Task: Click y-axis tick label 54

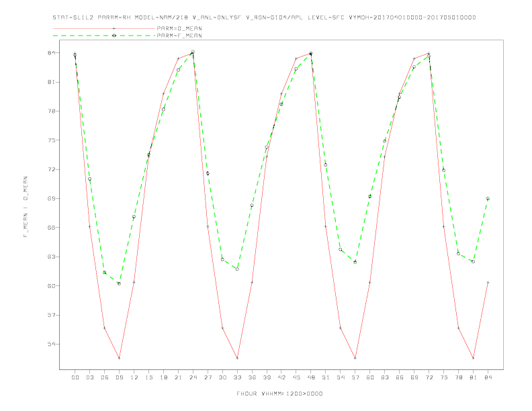Action: point(52,345)
